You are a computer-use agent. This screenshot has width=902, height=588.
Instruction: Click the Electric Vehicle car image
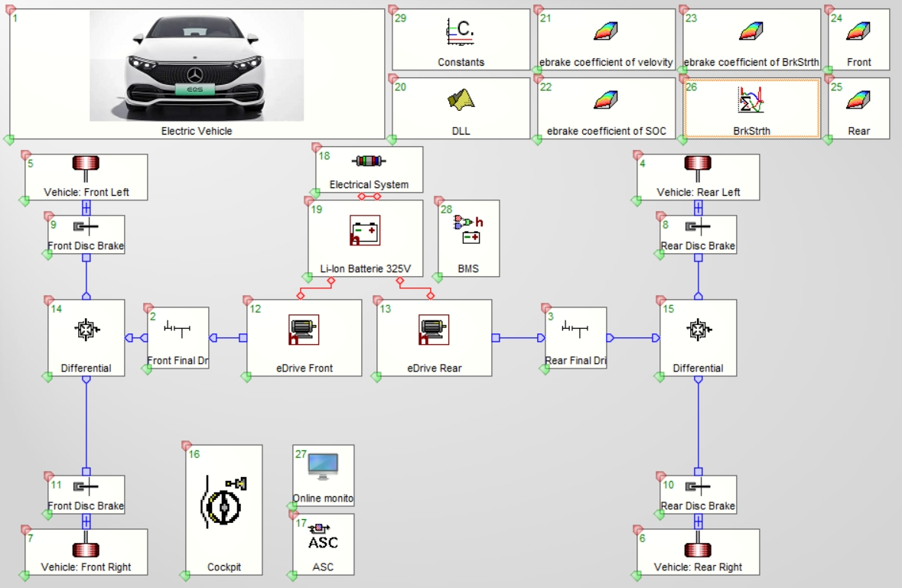point(197,66)
